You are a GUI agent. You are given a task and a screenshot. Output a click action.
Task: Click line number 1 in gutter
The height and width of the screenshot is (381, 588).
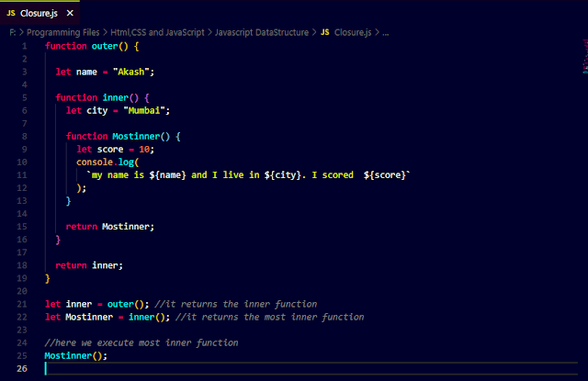click(x=25, y=46)
